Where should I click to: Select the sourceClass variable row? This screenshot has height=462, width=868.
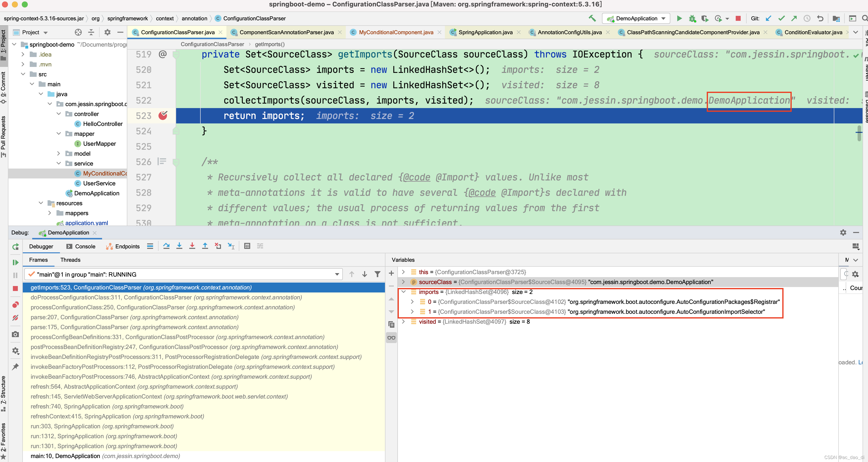click(618, 282)
